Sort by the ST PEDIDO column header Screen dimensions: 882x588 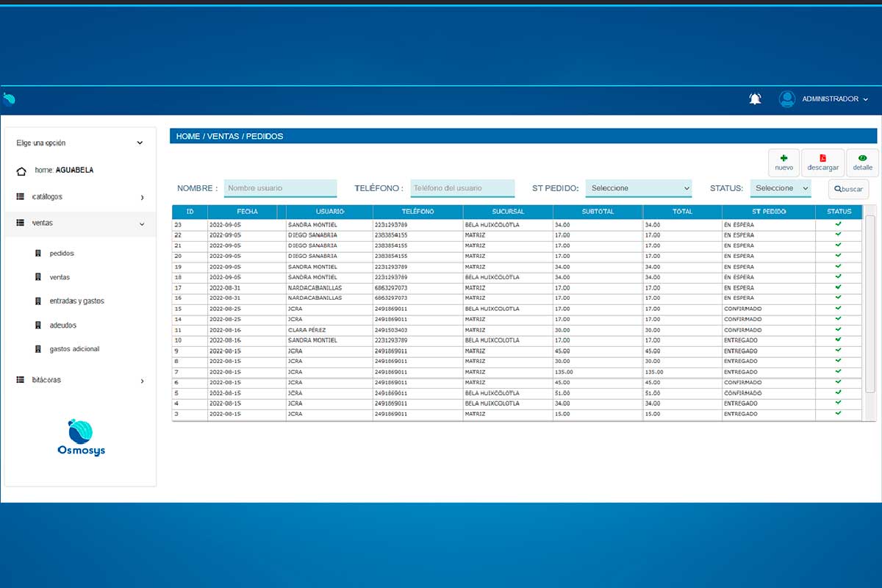coord(768,212)
